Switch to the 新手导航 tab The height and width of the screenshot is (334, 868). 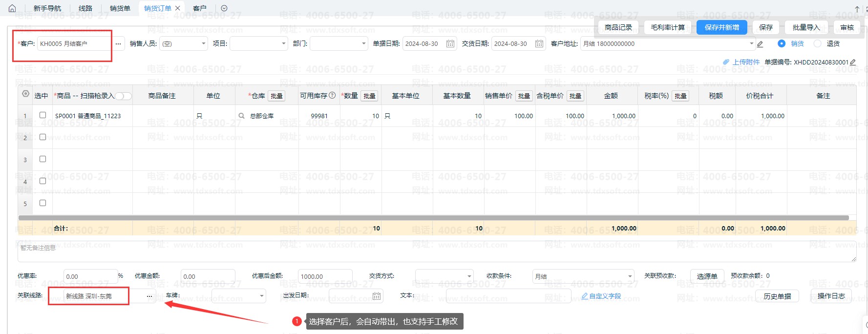[x=47, y=8]
